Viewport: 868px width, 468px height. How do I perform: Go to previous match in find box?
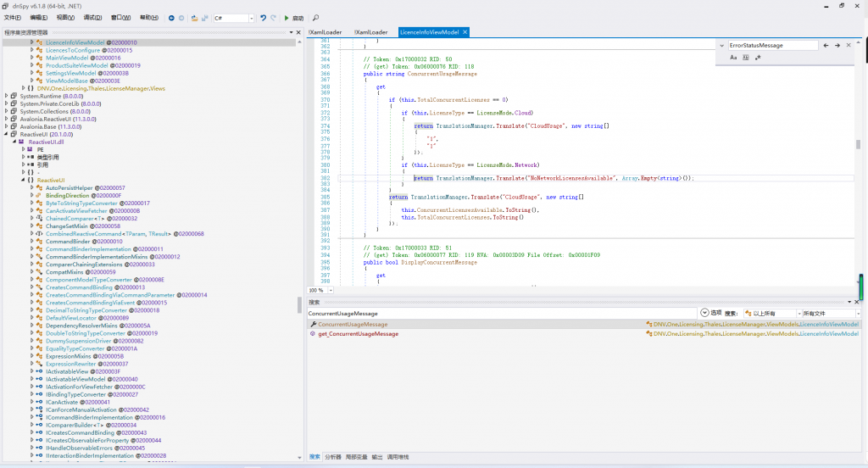[826, 45]
